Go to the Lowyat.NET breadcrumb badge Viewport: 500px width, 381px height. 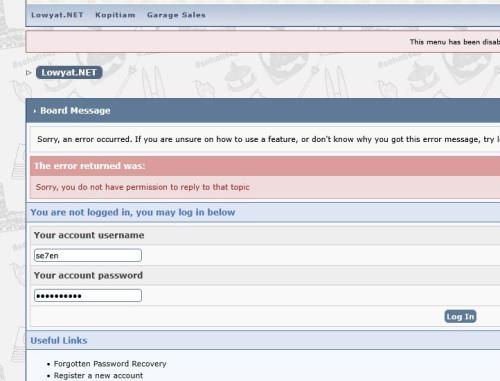click(69, 73)
